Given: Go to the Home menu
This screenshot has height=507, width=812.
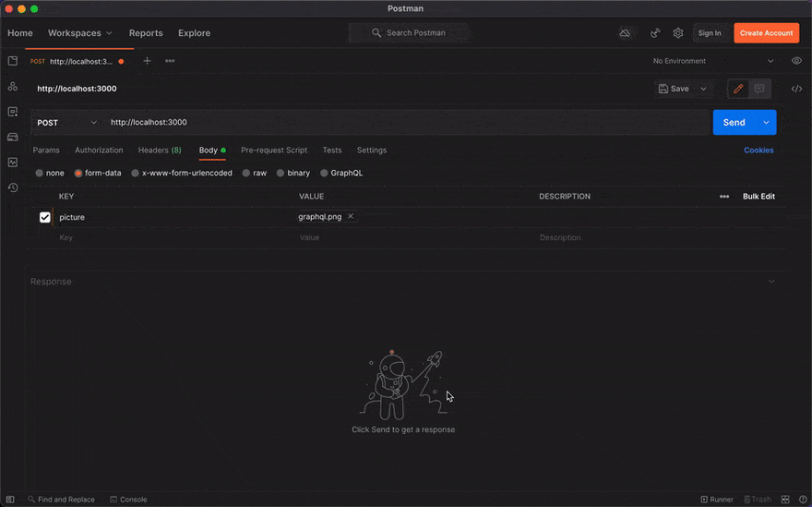Looking at the screenshot, I should coord(20,32).
